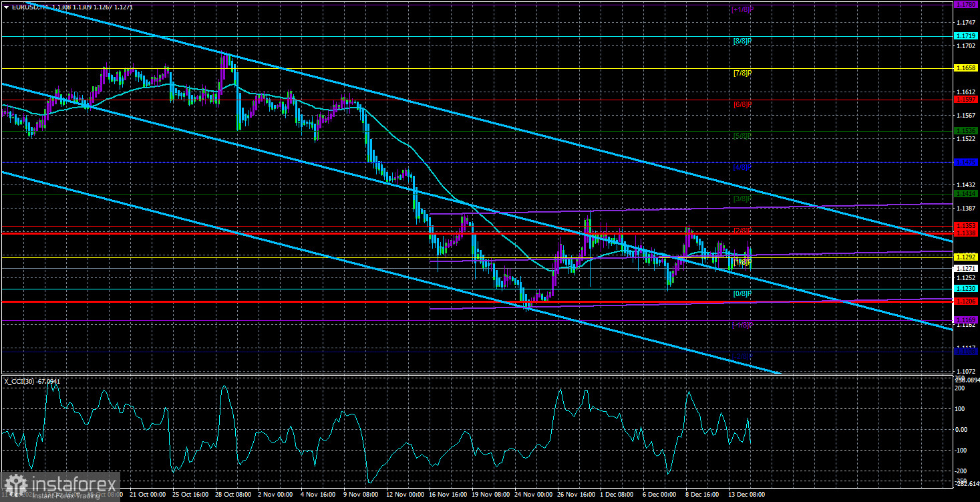Image resolution: width=980 pixels, height=502 pixels.
Task: Select the yellow [7/8]P level label
Action: (x=742, y=73)
